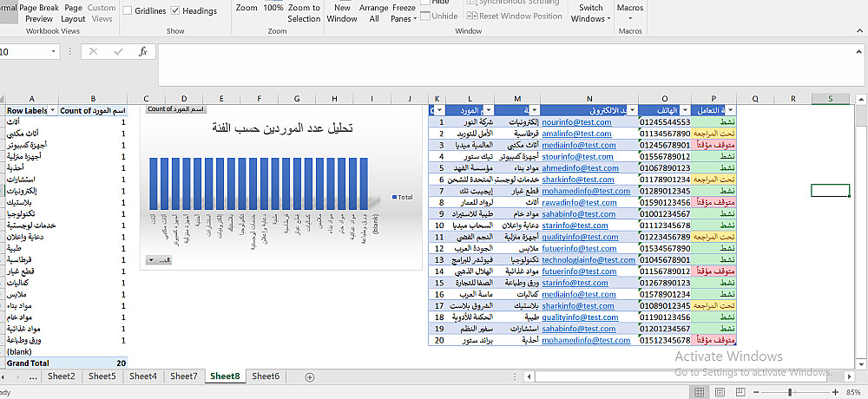The image size is (868, 399).
Task: Open filter dropdown in column M header
Action: point(536,111)
